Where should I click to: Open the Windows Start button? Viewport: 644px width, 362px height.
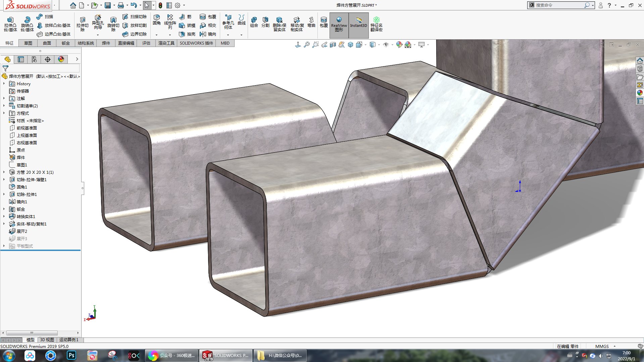[x=9, y=356]
